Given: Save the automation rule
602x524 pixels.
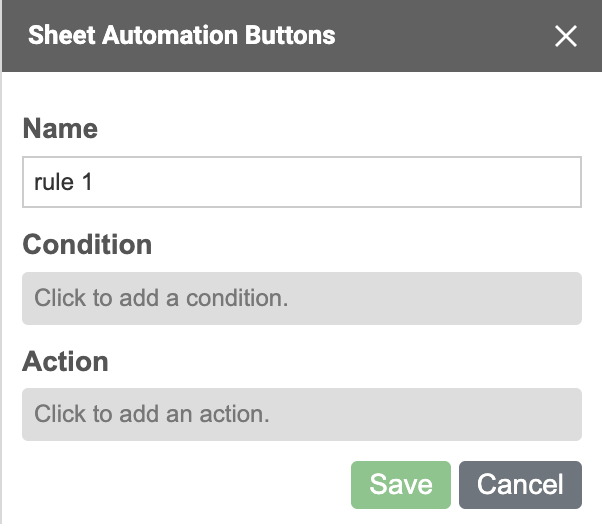Looking at the screenshot, I should [x=401, y=484].
